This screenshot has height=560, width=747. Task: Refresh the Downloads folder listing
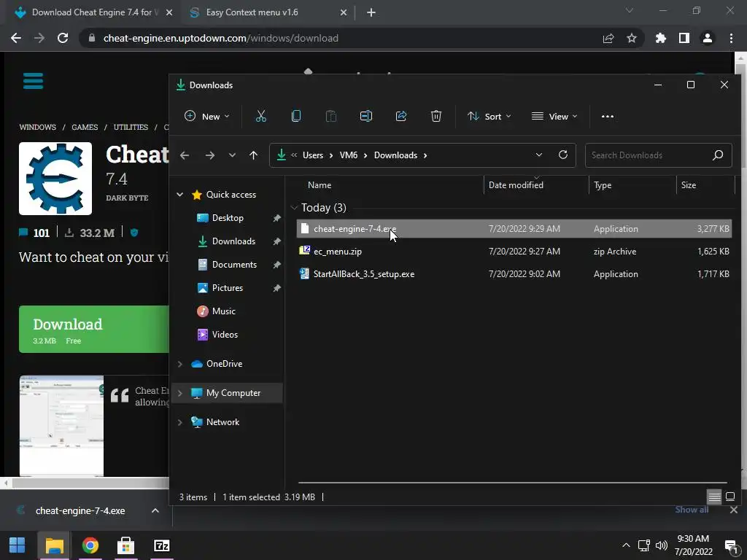pos(563,155)
